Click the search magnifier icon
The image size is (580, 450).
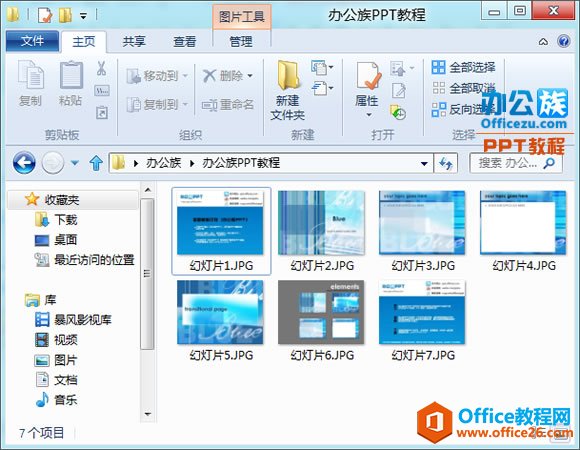[x=549, y=163]
